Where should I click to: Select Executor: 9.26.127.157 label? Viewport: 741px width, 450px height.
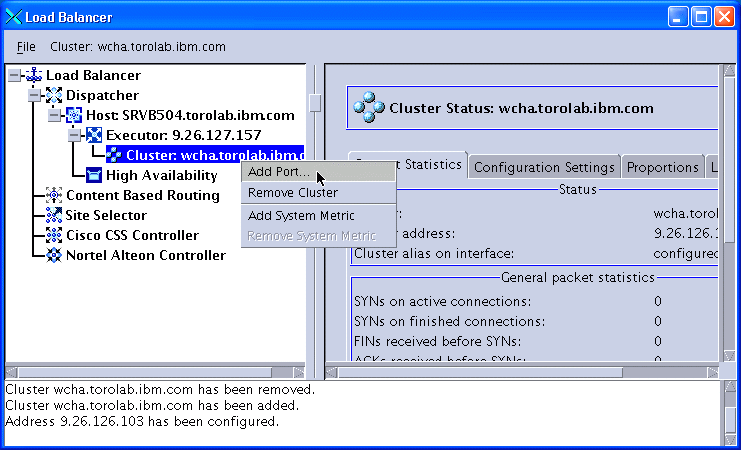[x=183, y=135]
